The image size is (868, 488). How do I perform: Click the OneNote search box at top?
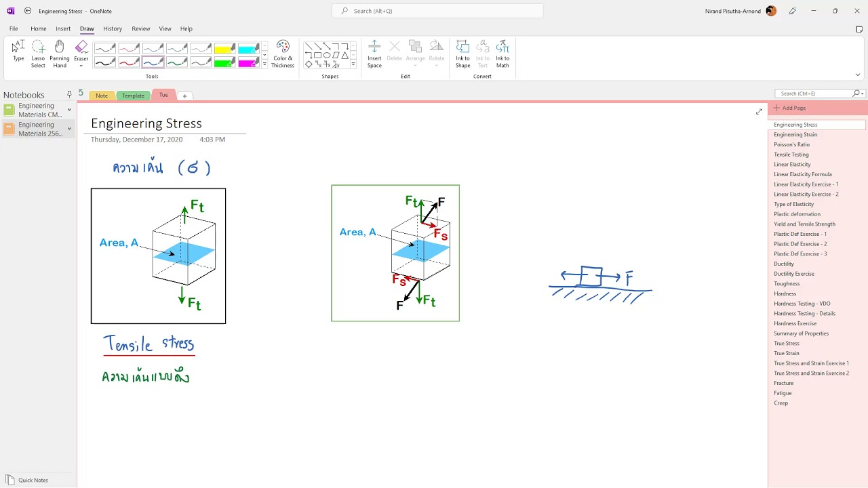[437, 11]
